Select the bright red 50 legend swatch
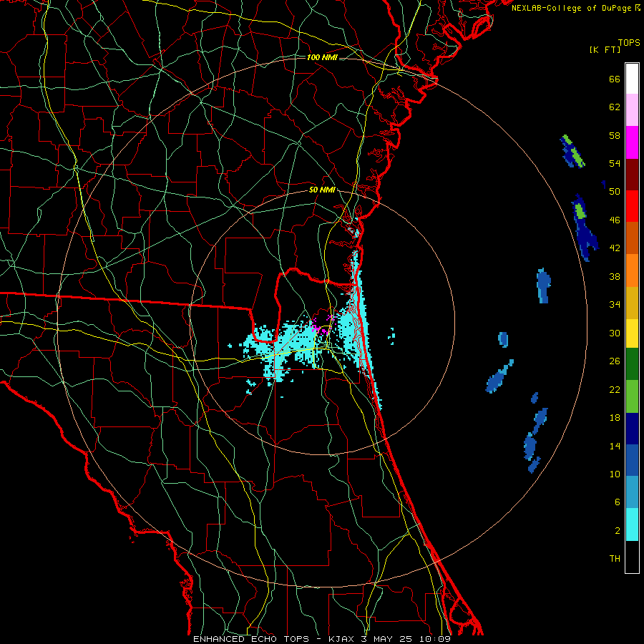This screenshot has height=644, width=644. pyautogui.click(x=632, y=206)
